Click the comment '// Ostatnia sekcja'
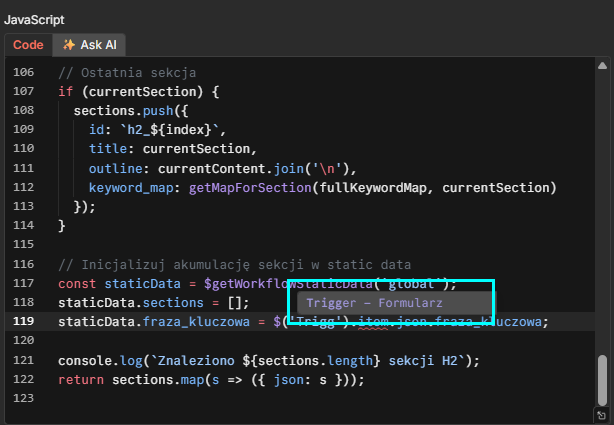 point(127,73)
